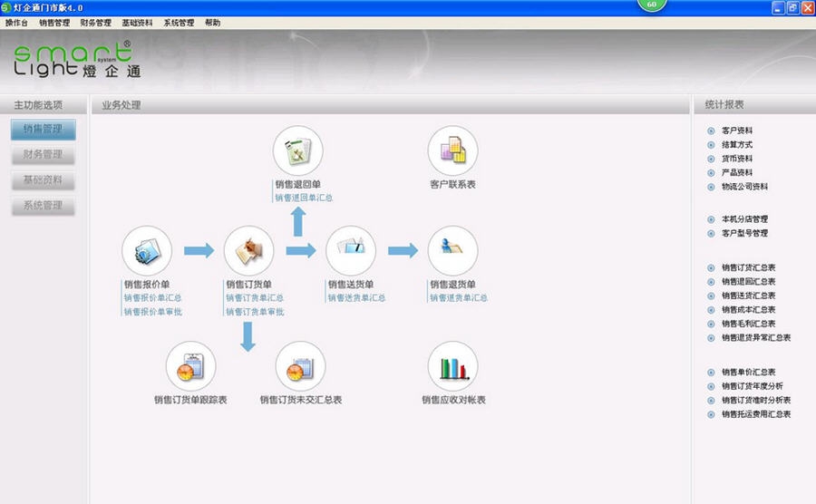Screen dimensions: 816x504
Task: Open 产品资料 report
Action: pyautogui.click(x=737, y=172)
